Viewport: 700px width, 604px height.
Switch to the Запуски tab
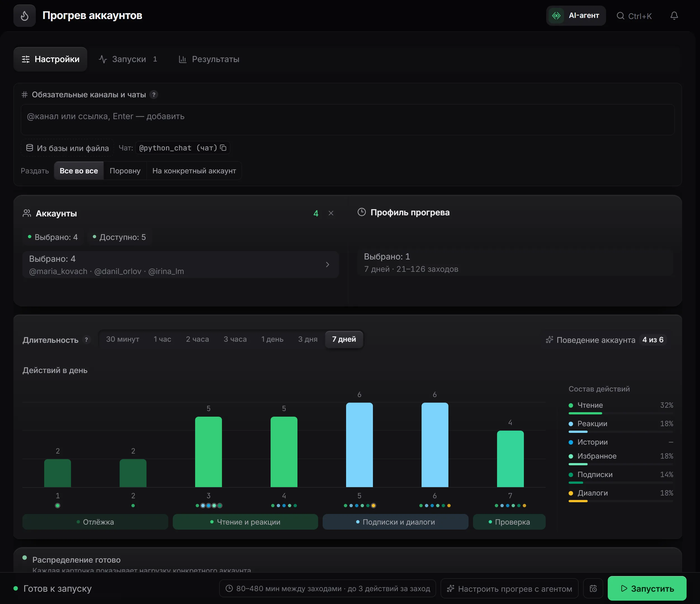coord(128,59)
